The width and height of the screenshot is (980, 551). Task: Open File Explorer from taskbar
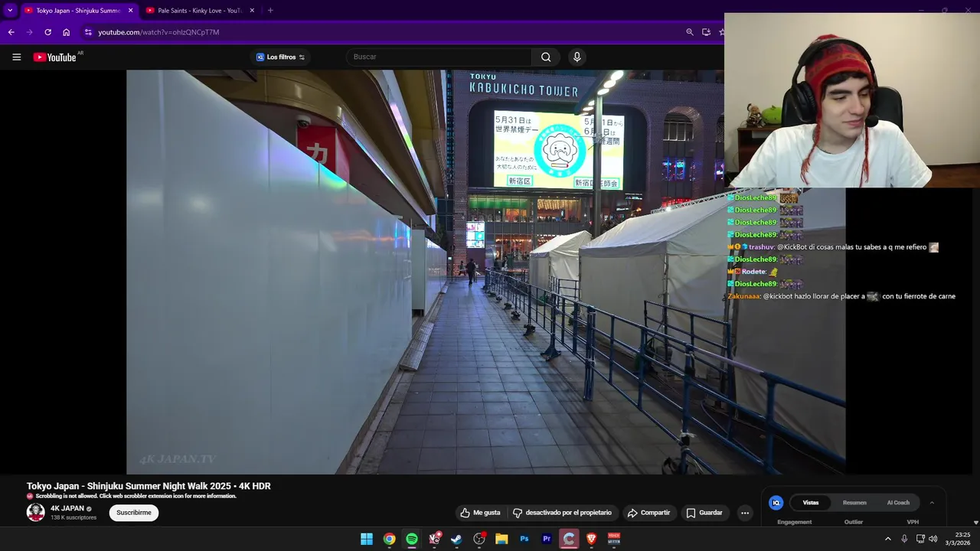(x=501, y=539)
